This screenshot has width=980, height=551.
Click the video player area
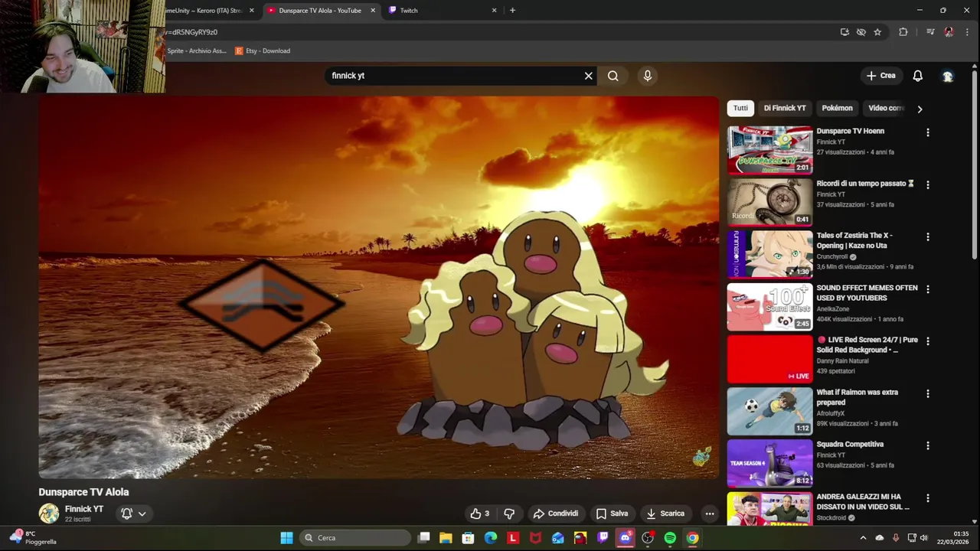click(x=379, y=287)
